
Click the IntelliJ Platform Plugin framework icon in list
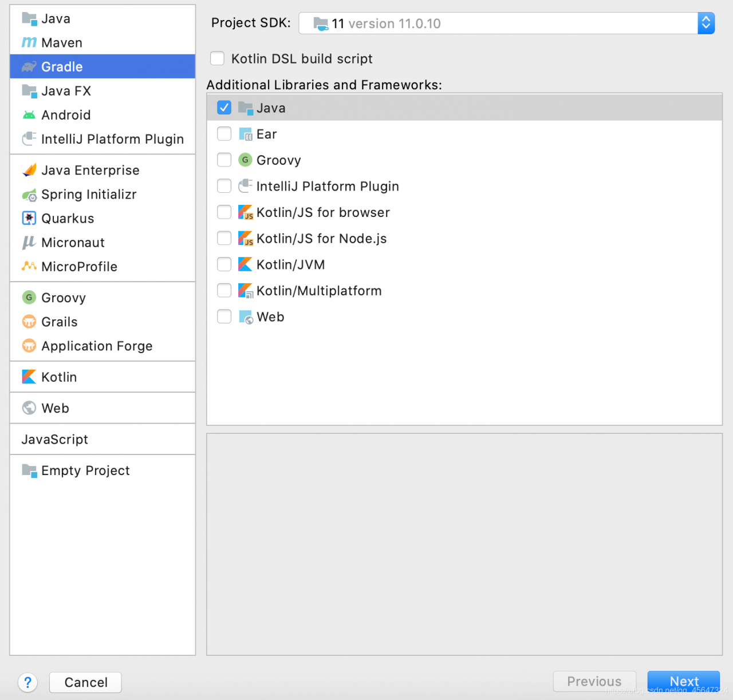pyautogui.click(x=246, y=186)
